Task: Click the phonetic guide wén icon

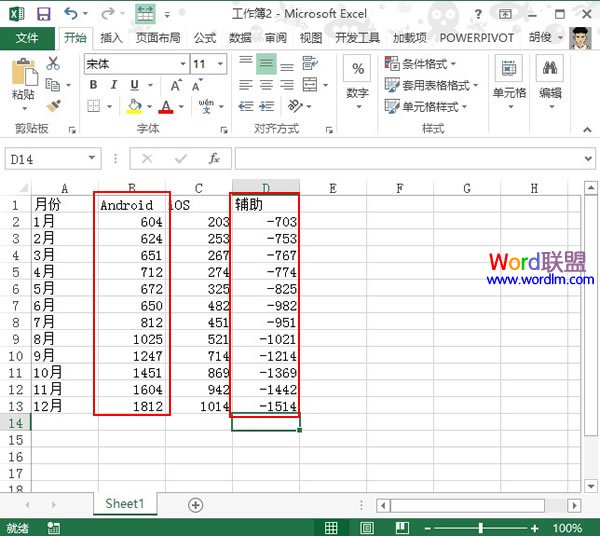Action: tap(206, 106)
